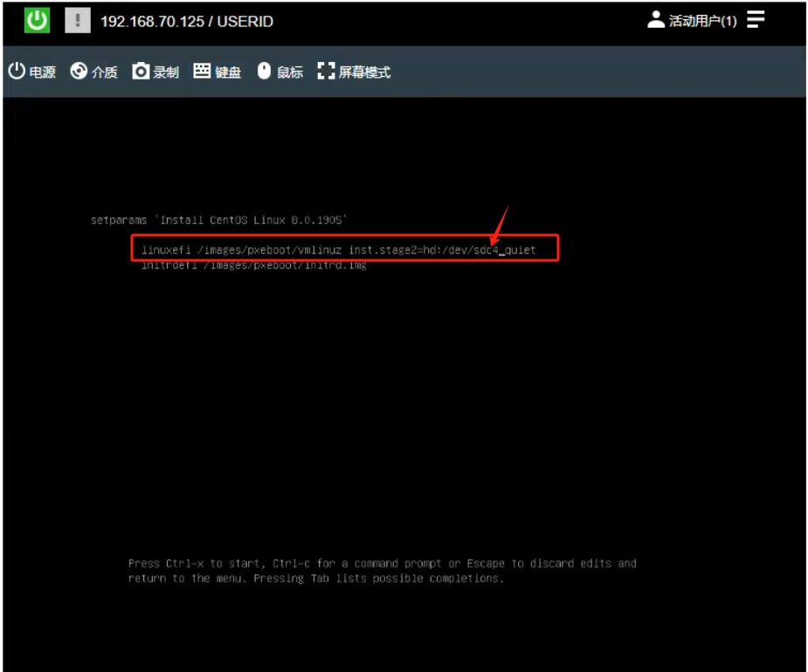Open the 电源 power menu
The height and width of the screenshot is (672, 808).
tap(32, 71)
